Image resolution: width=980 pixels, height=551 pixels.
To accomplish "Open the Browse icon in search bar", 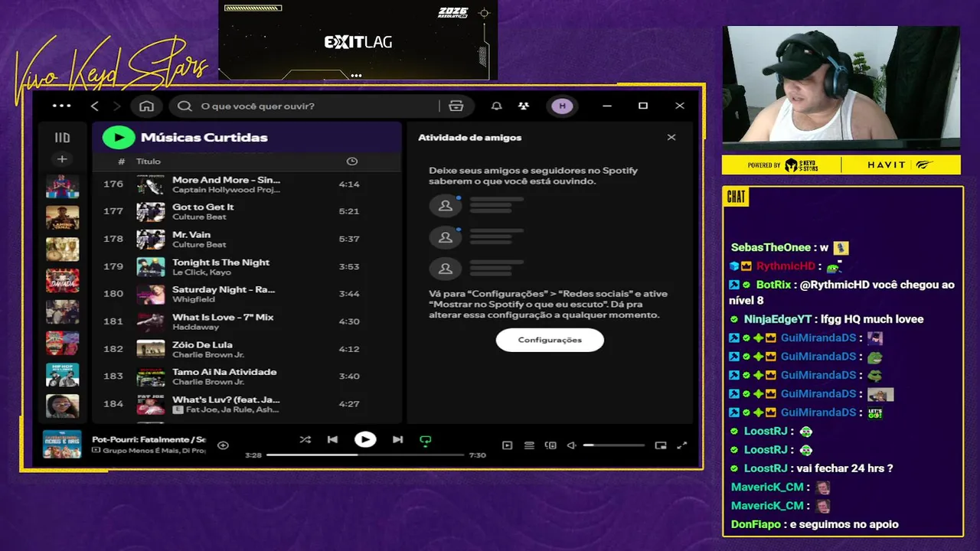I will (456, 106).
